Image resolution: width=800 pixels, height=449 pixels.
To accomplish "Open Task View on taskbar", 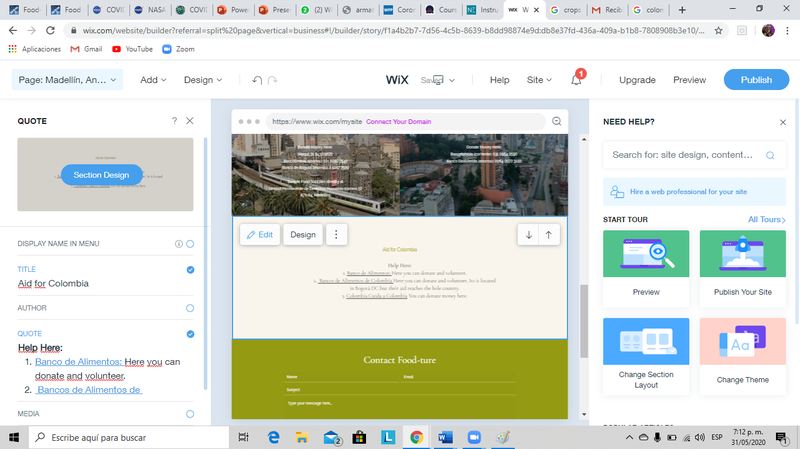I will pyautogui.click(x=244, y=437).
